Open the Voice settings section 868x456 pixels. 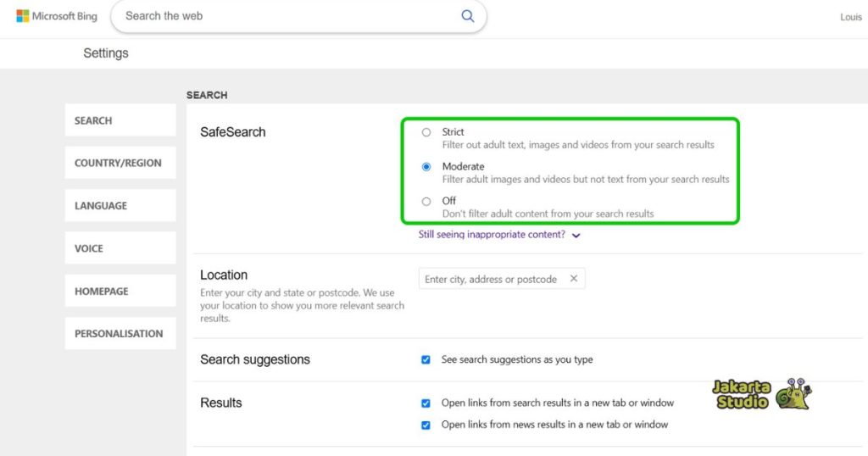(120, 248)
